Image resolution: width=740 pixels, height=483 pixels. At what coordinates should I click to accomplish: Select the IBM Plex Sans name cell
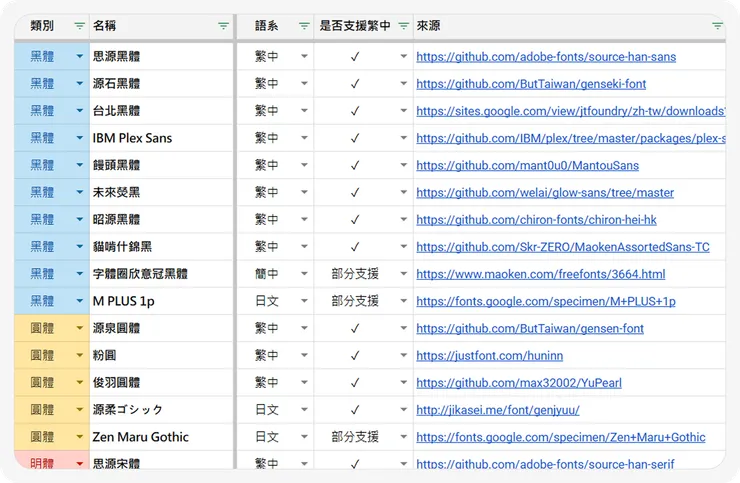pos(161,138)
